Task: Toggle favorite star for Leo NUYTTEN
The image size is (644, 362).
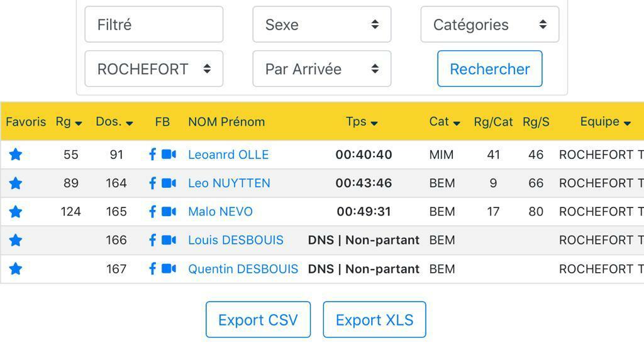Action: 16,183
